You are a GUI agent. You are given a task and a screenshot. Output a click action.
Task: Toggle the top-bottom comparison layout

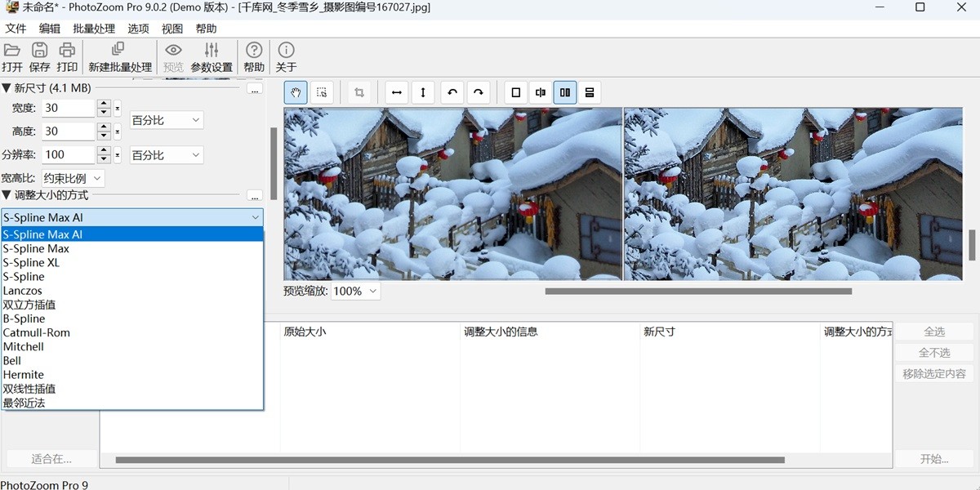pyautogui.click(x=589, y=92)
